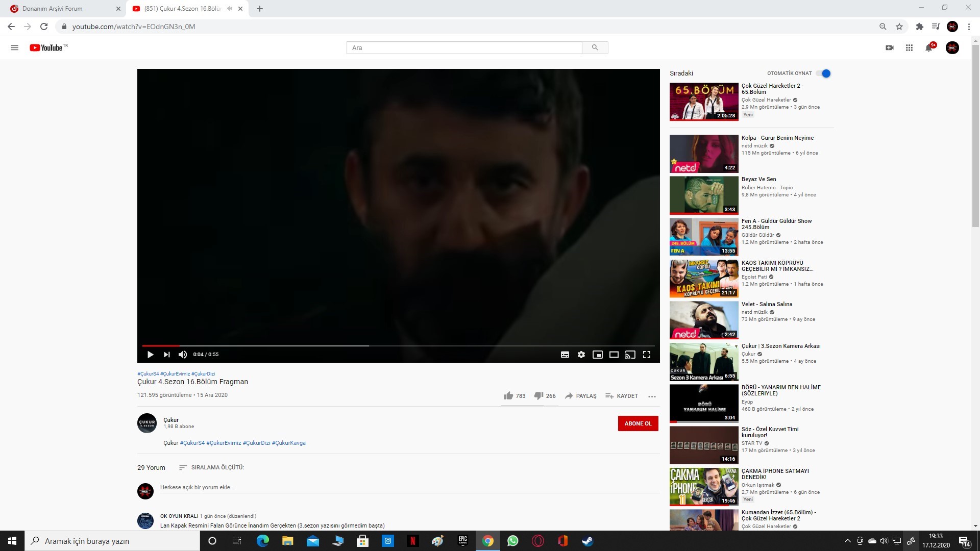Click the ABONE OL subscribe button
This screenshot has width=980, height=551.
[638, 423]
